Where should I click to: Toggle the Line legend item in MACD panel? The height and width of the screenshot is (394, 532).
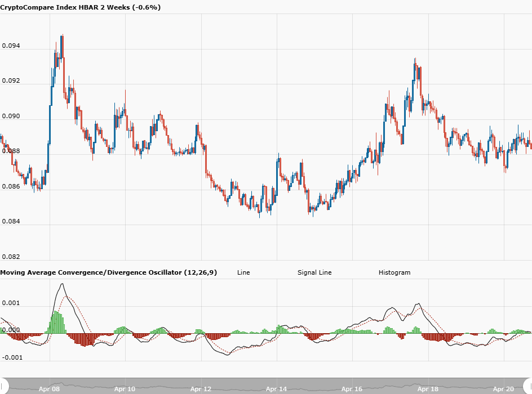click(243, 272)
